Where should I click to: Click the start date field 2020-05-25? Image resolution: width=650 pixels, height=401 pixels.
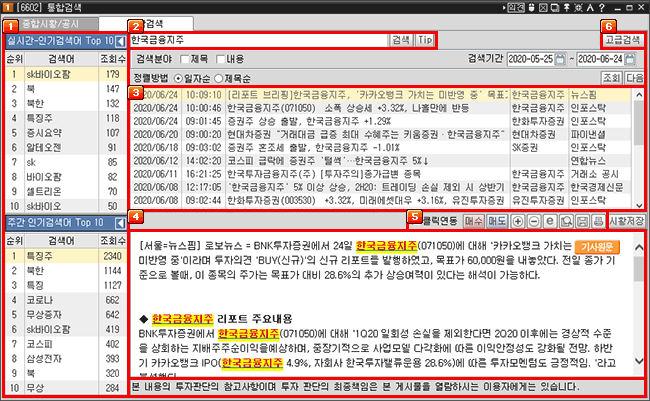tap(531, 59)
